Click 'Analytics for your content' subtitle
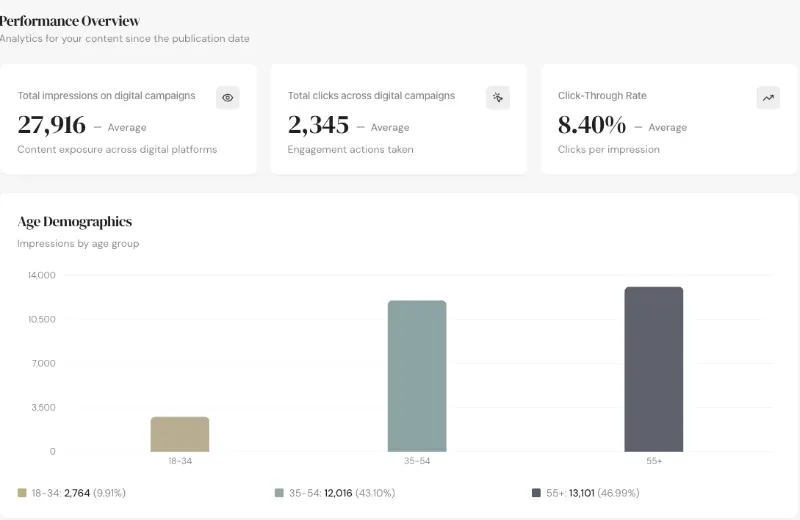The image size is (800, 520). [124, 39]
